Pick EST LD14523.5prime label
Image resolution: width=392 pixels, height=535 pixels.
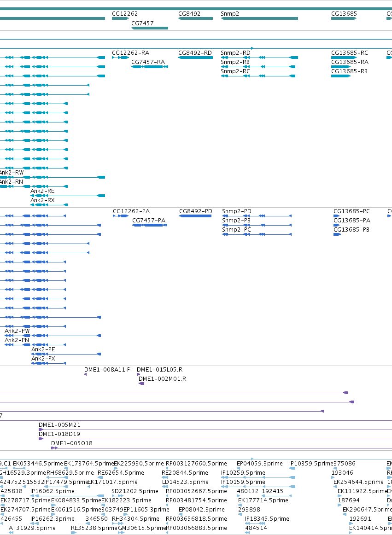point(185,482)
